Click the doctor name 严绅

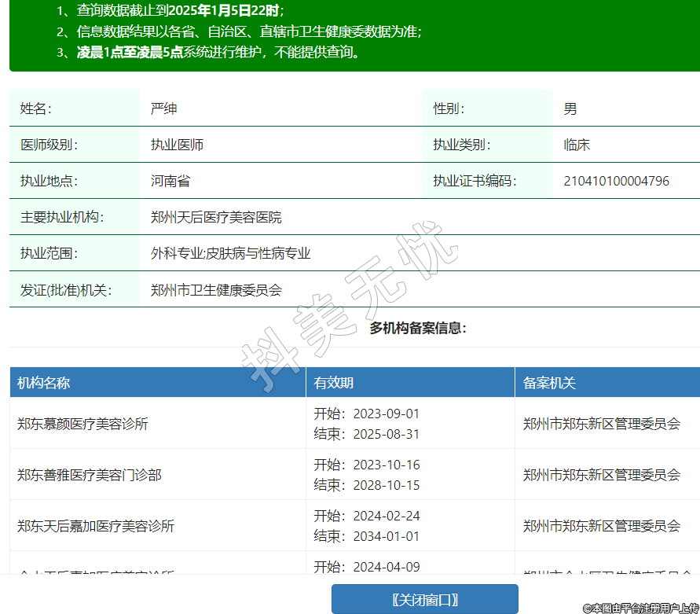coord(163,108)
